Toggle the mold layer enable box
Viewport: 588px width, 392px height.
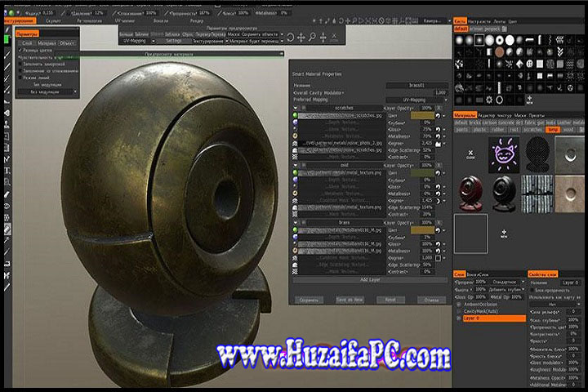tap(303, 165)
